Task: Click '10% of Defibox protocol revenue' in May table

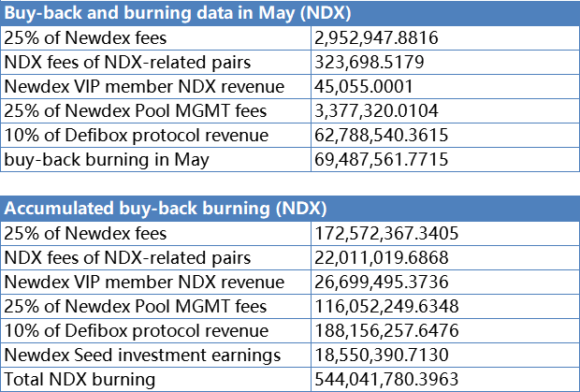Action: pyautogui.click(x=137, y=136)
